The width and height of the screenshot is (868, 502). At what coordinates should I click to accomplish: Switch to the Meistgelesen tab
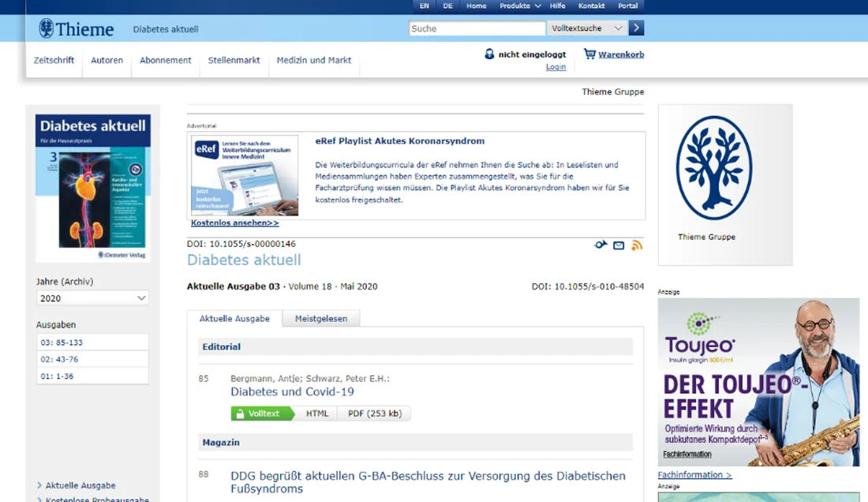(x=320, y=318)
